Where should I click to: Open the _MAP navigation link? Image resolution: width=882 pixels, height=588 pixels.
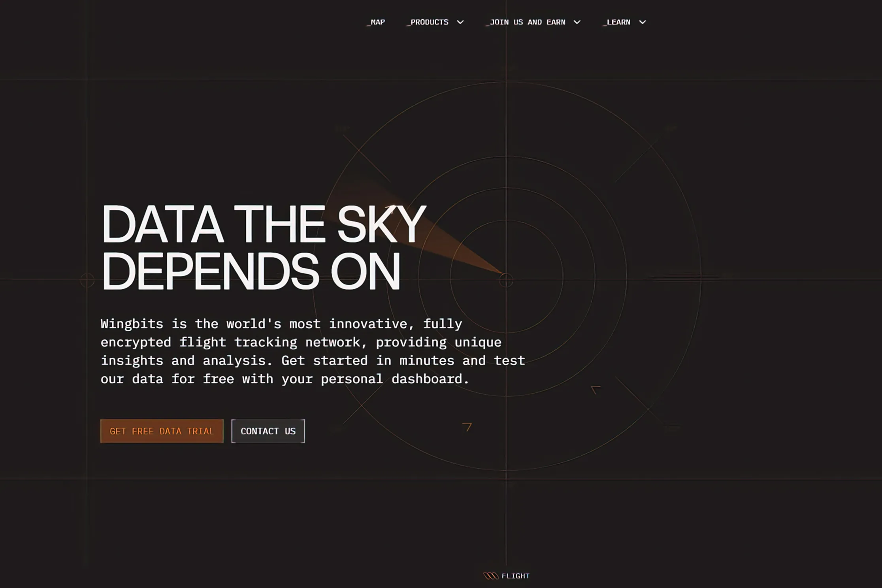point(376,22)
